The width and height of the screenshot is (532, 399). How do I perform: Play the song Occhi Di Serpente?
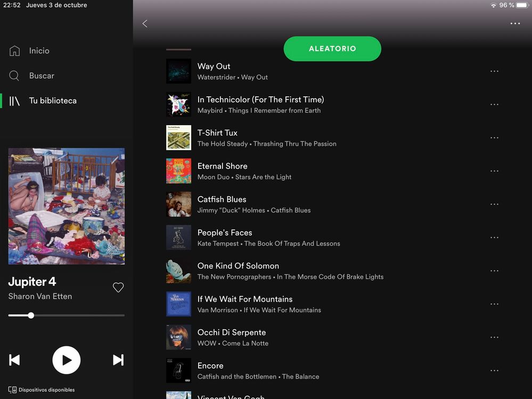pos(232,332)
